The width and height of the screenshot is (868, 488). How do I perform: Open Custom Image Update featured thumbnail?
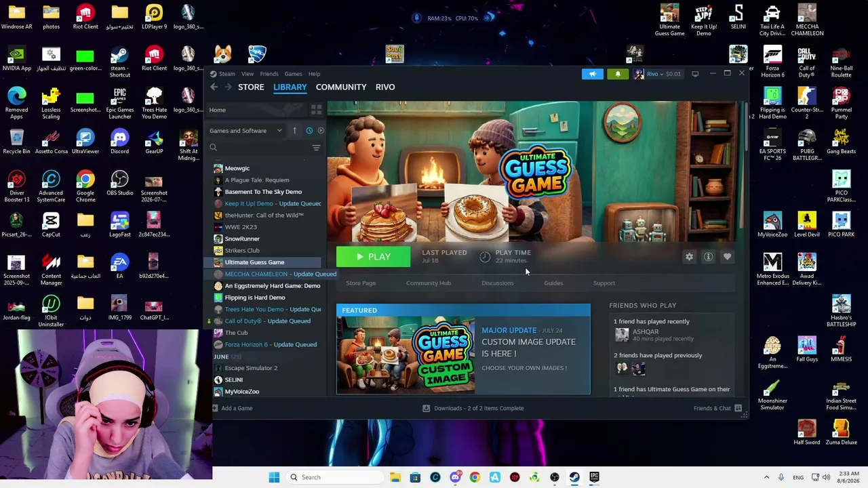(x=406, y=355)
